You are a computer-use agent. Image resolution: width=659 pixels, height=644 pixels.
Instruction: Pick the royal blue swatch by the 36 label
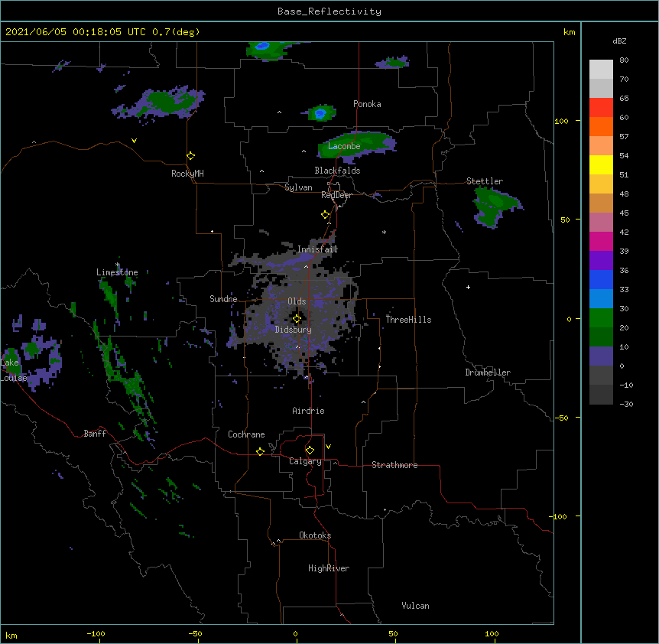pos(601,279)
